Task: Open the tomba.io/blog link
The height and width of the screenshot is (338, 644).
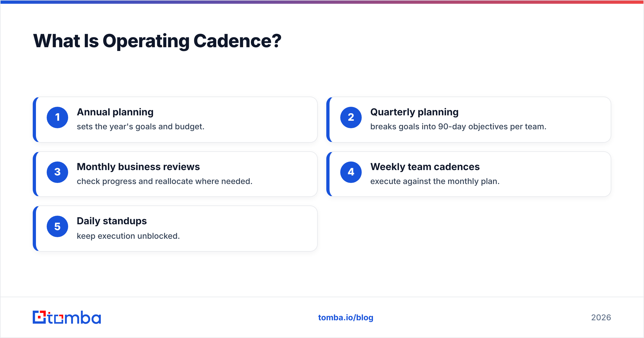Action: point(346,318)
